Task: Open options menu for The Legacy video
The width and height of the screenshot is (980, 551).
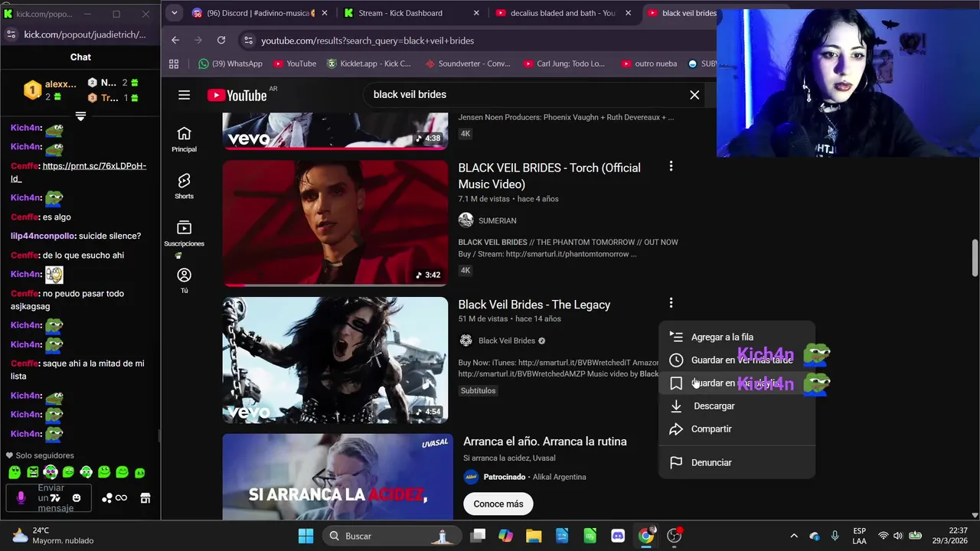Action: coord(671,303)
